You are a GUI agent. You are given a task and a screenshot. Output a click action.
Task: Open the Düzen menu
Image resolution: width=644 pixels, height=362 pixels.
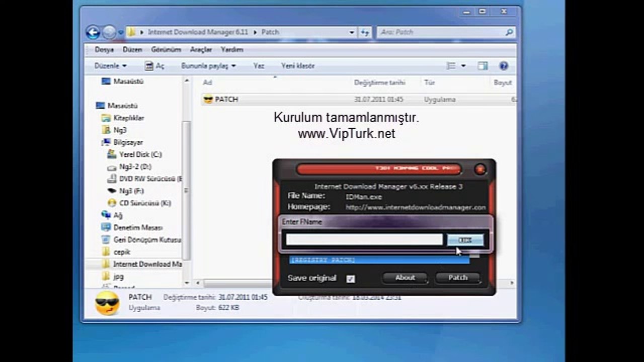point(132,50)
